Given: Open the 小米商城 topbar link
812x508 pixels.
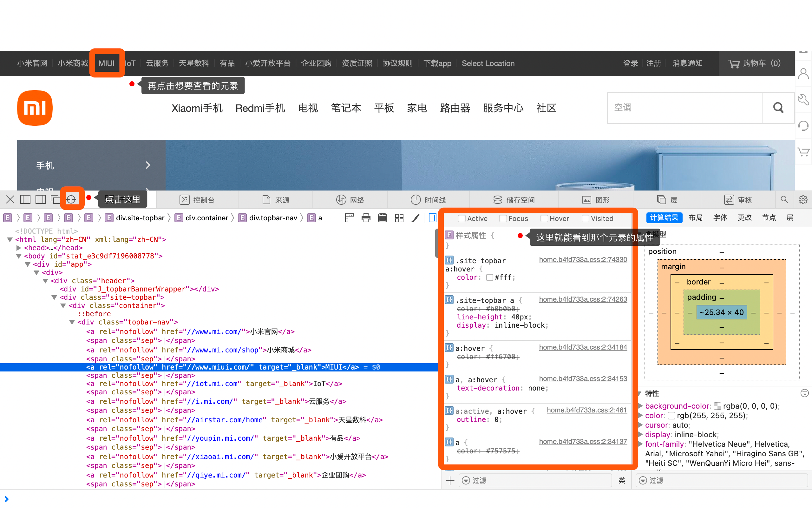Looking at the screenshot, I should click(x=73, y=63).
